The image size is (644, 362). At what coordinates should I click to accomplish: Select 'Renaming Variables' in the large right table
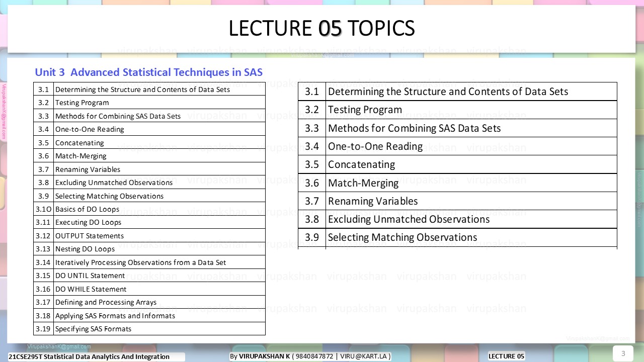click(x=373, y=201)
